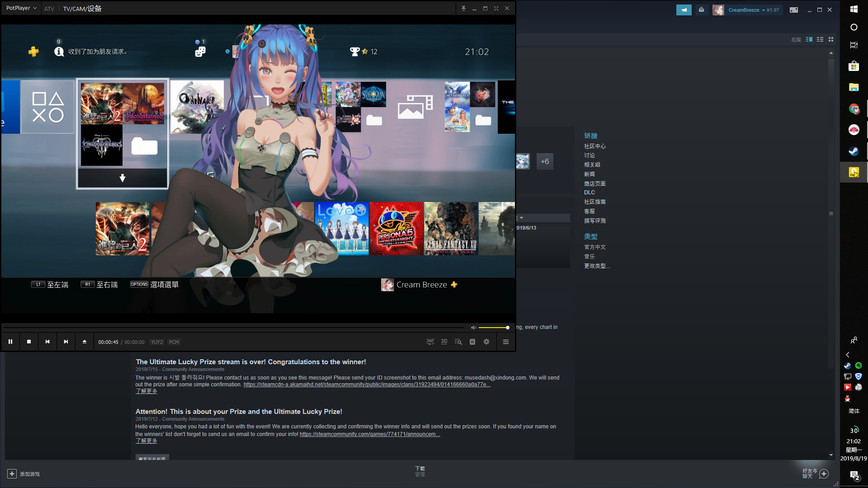Screen dimensions: 868x488
Task: Select the Persona 5 Dancing tile
Action: [396, 229]
